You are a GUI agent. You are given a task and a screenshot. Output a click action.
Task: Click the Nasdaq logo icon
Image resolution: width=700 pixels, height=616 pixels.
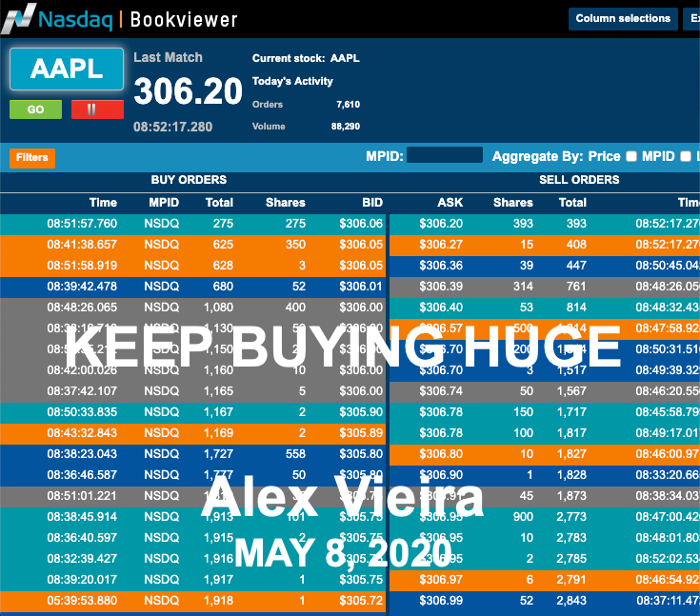point(18,19)
